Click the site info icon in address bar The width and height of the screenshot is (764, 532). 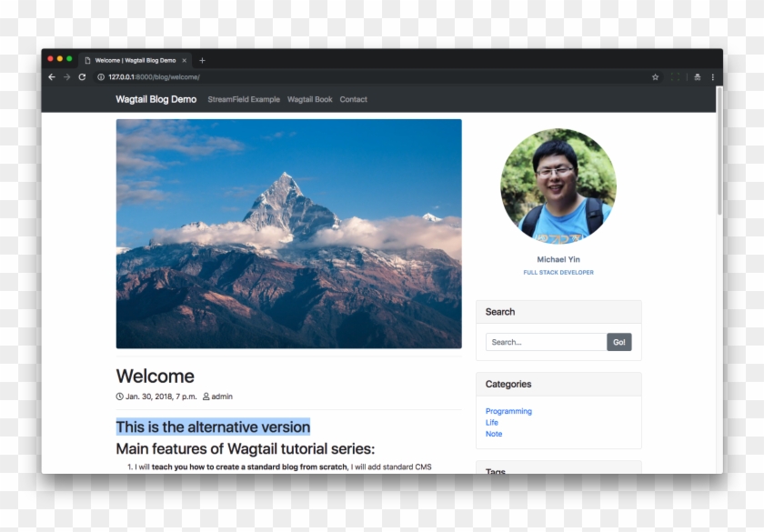(100, 77)
